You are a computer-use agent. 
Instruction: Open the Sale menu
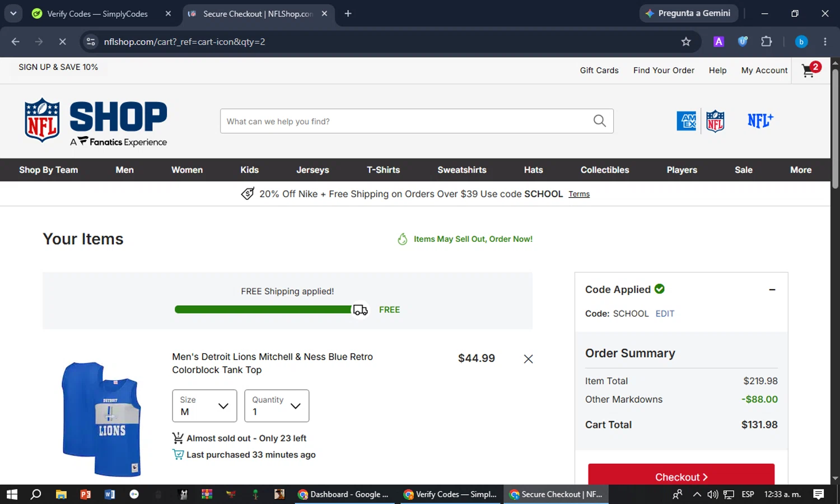[x=744, y=170]
